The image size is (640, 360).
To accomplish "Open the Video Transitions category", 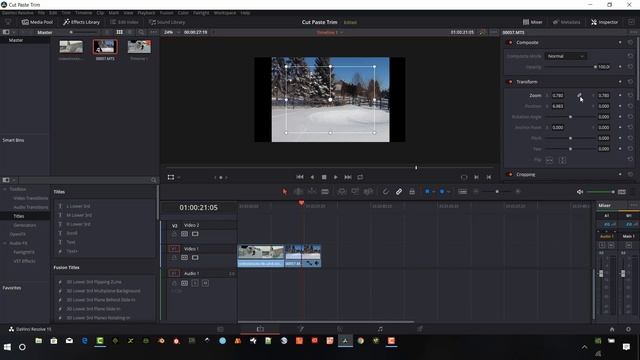I will (31, 198).
